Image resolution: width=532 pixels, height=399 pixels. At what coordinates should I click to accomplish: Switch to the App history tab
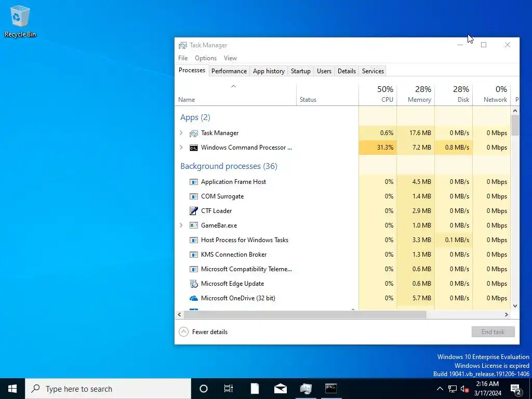click(269, 71)
